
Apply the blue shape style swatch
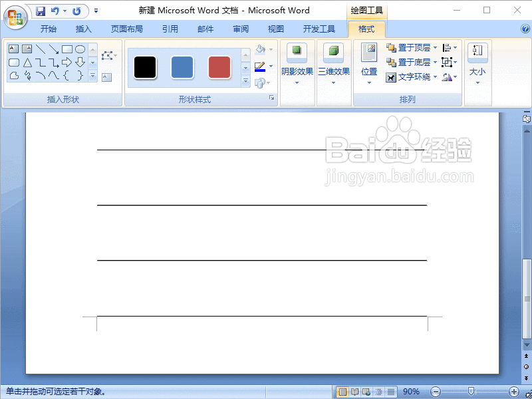pyautogui.click(x=181, y=67)
